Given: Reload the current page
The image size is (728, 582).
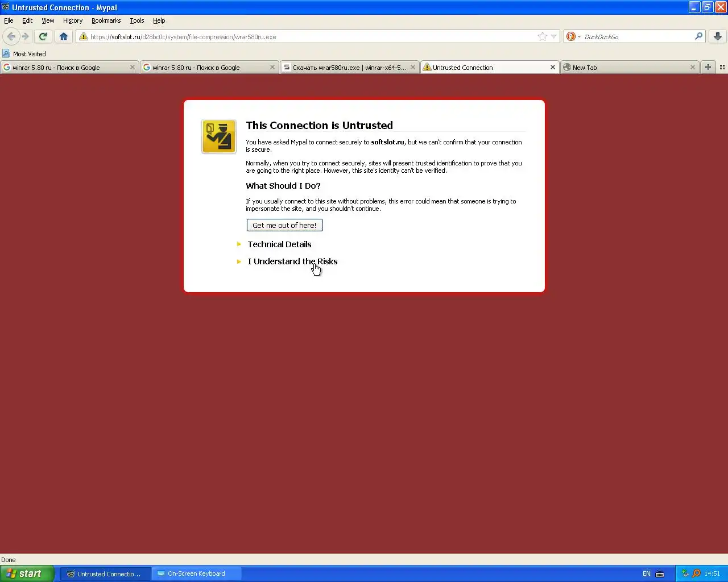Looking at the screenshot, I should pyautogui.click(x=43, y=36).
